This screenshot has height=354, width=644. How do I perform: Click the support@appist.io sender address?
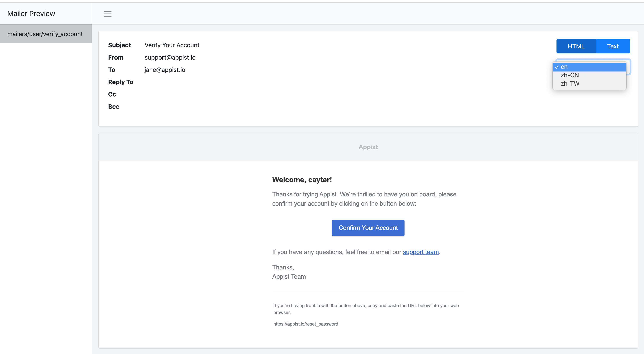170,57
